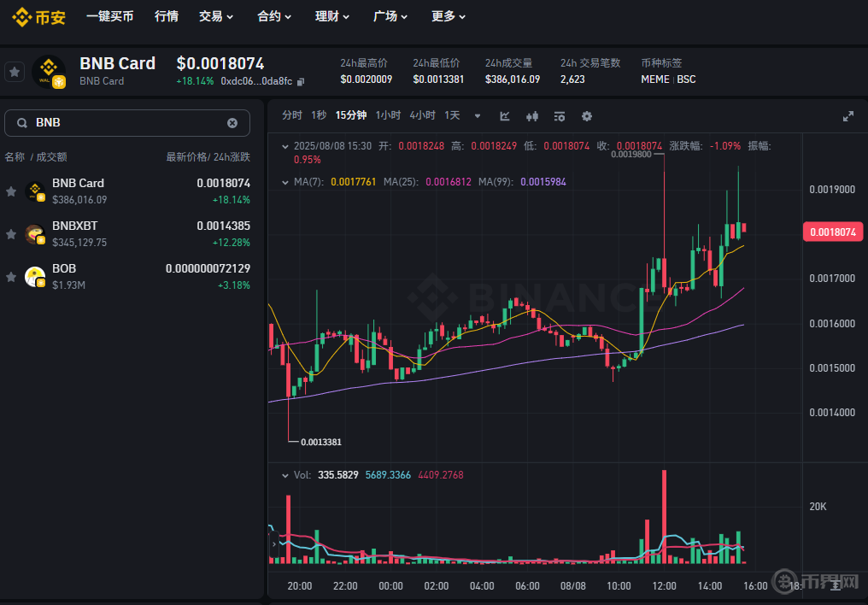Click BNBXBT price 0.0014385
The image size is (868, 605).
tap(224, 226)
